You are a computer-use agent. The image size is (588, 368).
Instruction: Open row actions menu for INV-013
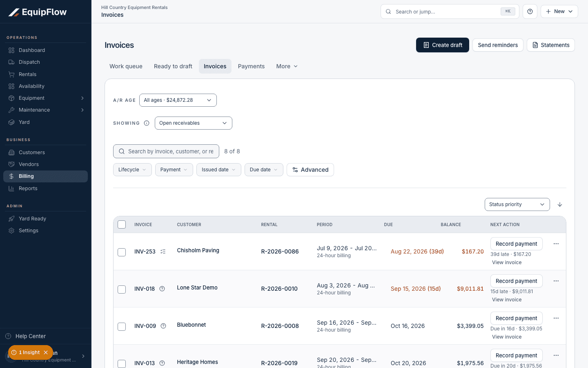[556, 355]
